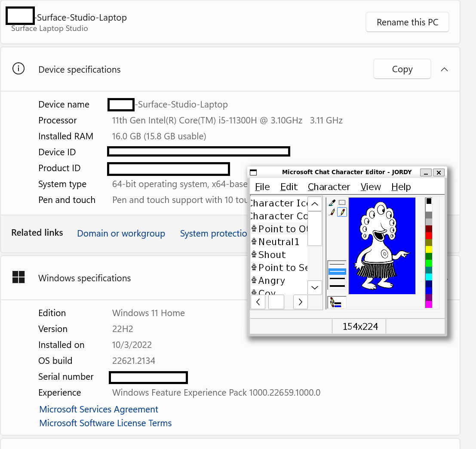Open the Chat Character Editor system menu icon
This screenshot has width=476, height=449.
pyautogui.click(x=253, y=172)
